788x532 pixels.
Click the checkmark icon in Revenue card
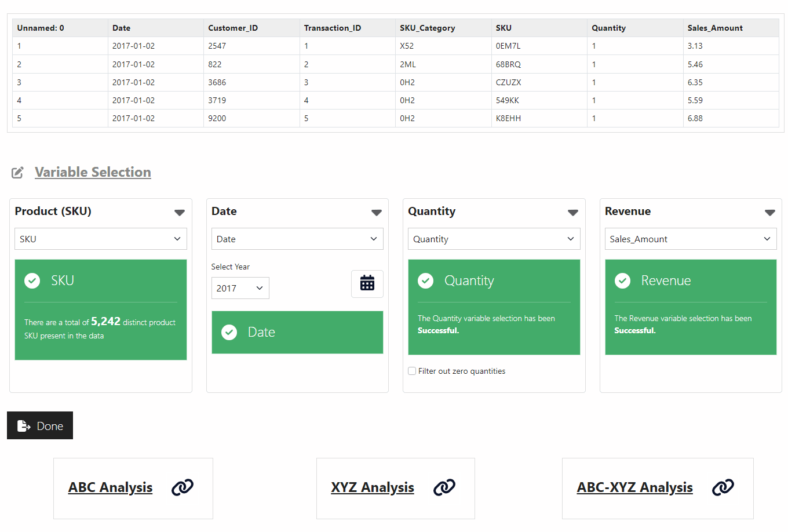pyautogui.click(x=622, y=281)
